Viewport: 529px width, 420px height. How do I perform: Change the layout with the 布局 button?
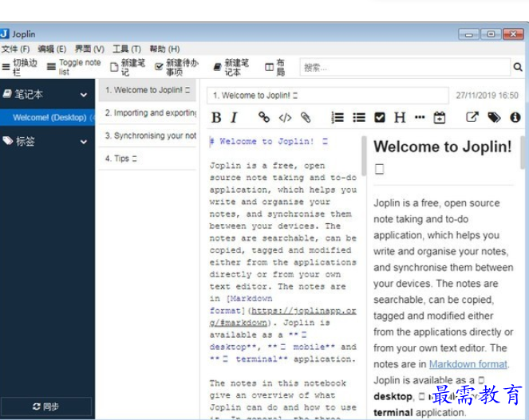pos(275,67)
